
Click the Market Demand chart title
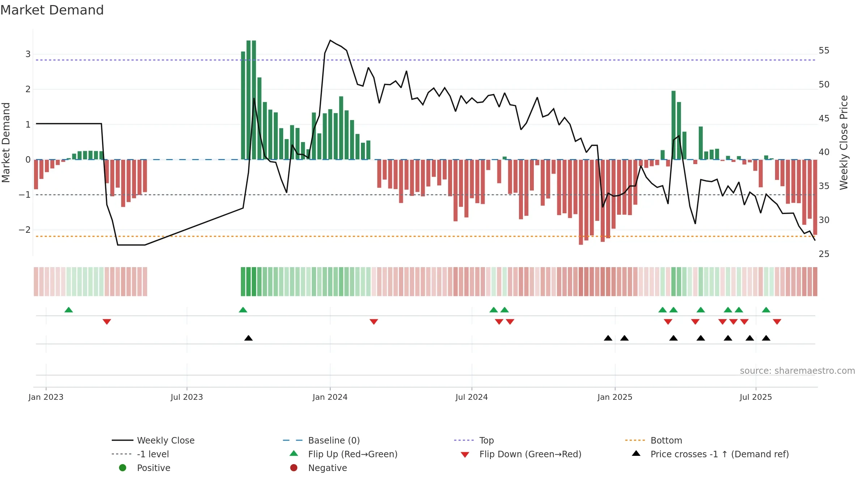(x=52, y=10)
